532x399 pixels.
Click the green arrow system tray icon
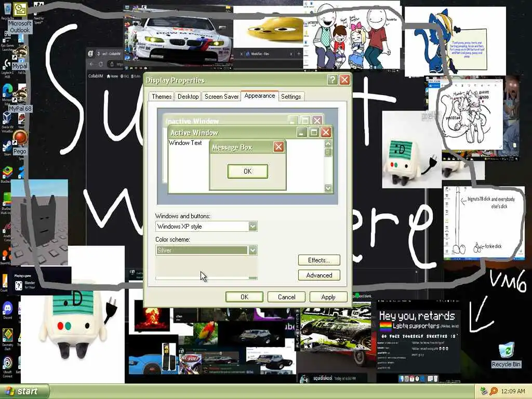[x=484, y=391]
